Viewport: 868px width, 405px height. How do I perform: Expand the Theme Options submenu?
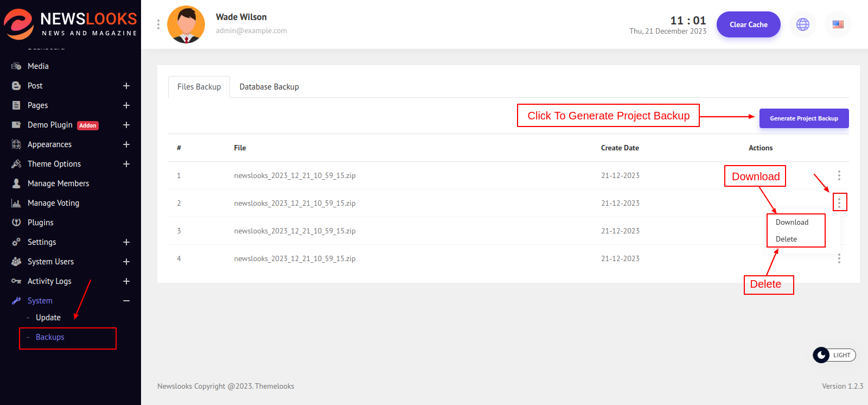click(x=126, y=164)
